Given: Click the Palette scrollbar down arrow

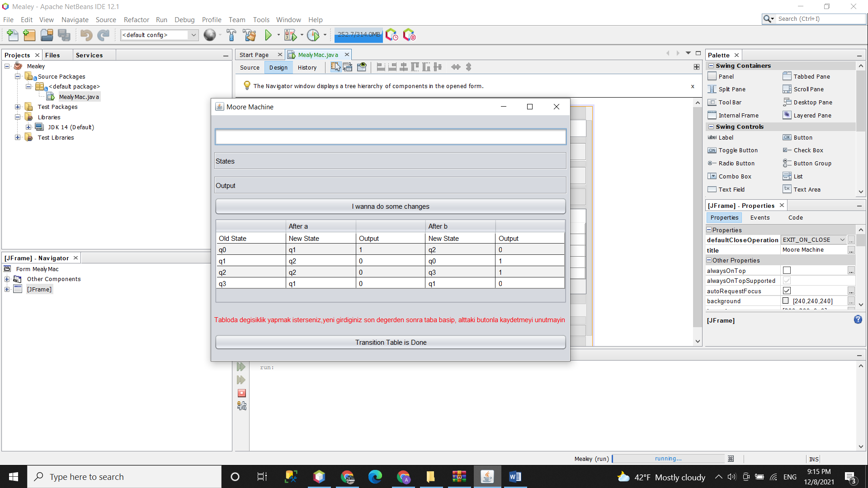Looking at the screenshot, I should tap(861, 192).
